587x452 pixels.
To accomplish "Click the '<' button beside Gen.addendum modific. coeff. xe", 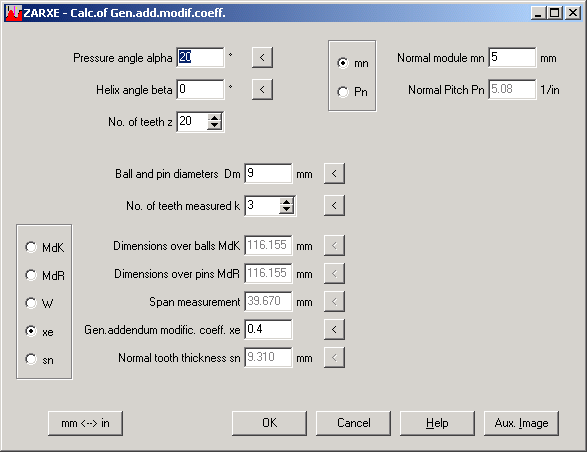I will point(334,330).
